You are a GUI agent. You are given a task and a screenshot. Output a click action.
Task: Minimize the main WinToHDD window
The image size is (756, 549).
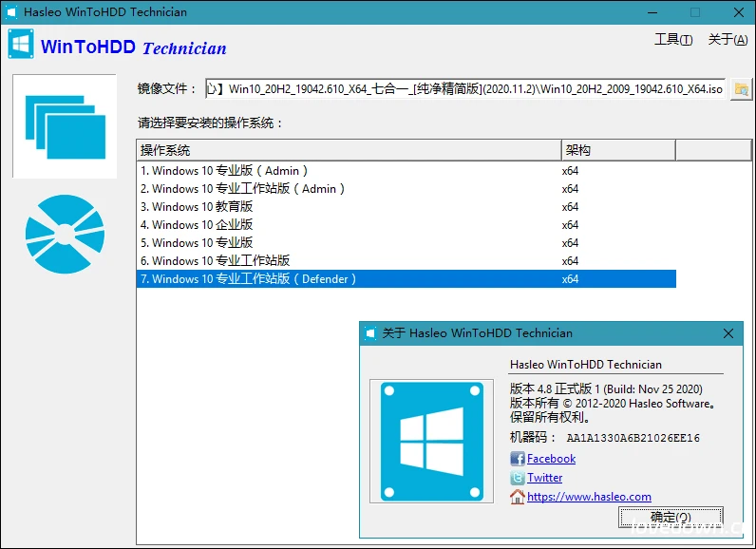pyautogui.click(x=652, y=12)
